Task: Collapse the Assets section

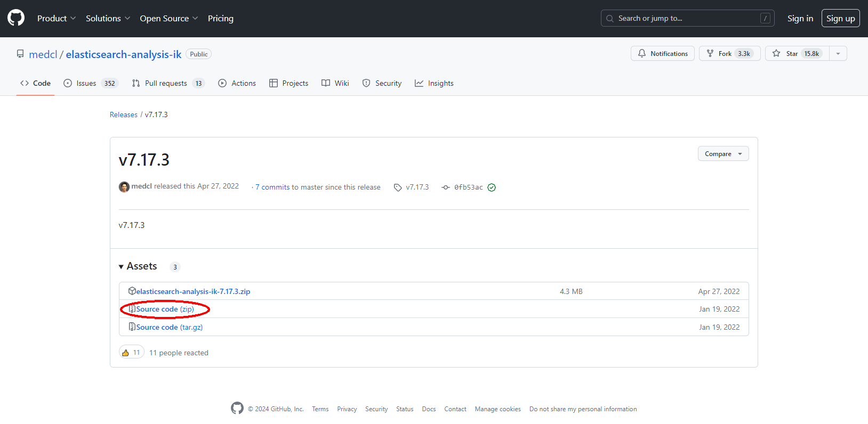Action: [x=138, y=266]
